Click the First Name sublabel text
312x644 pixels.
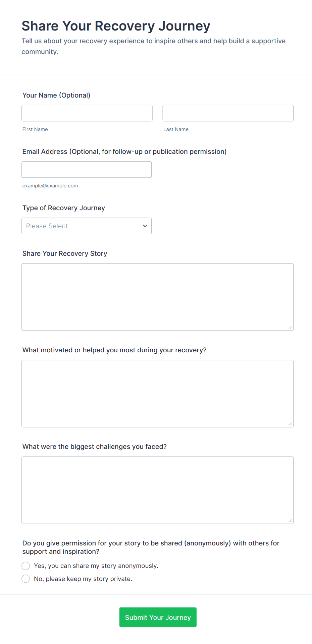point(35,129)
